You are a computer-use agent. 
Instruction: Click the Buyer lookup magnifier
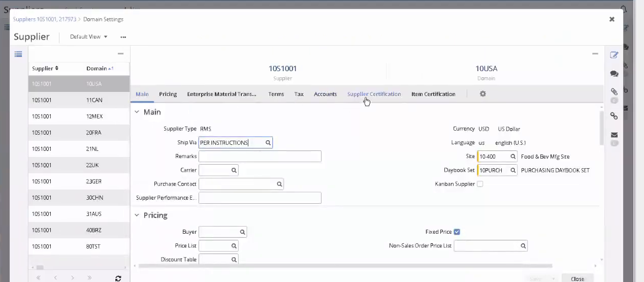(x=242, y=232)
